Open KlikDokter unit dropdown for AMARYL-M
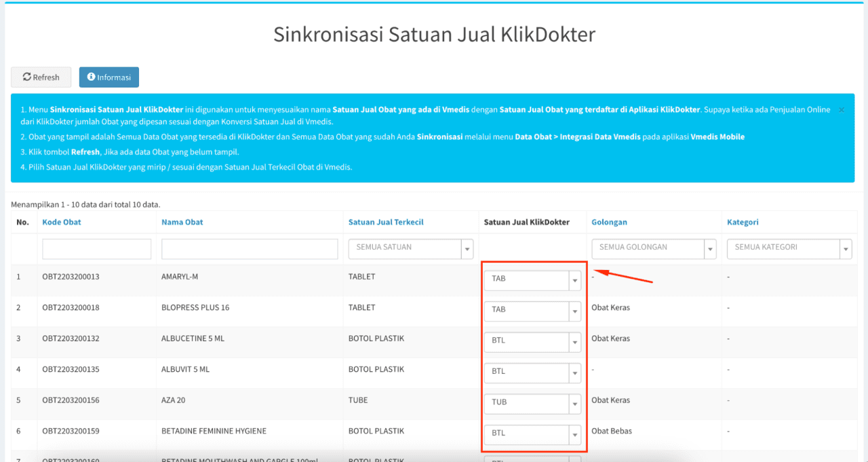Viewport: 868px width, 462px height. 532,280
